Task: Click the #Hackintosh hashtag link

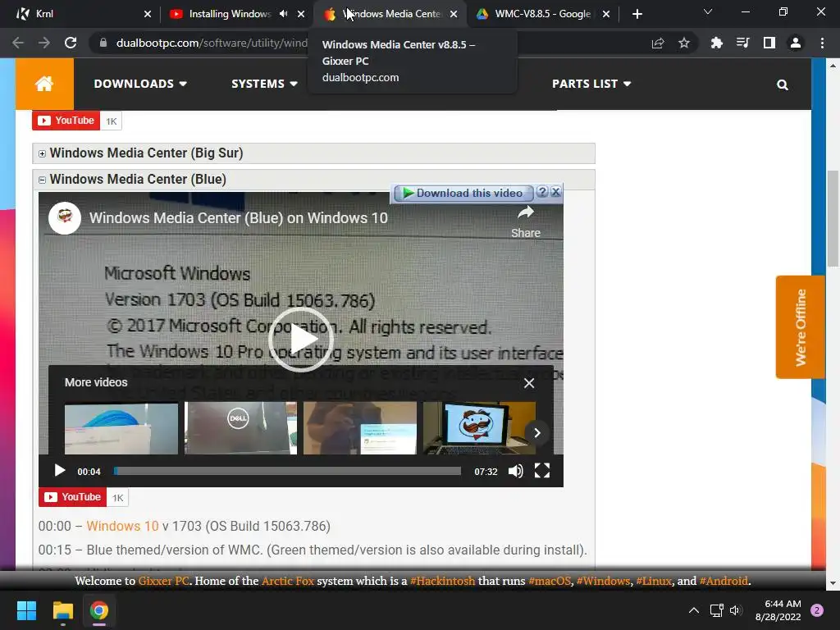Action: pyautogui.click(x=442, y=581)
